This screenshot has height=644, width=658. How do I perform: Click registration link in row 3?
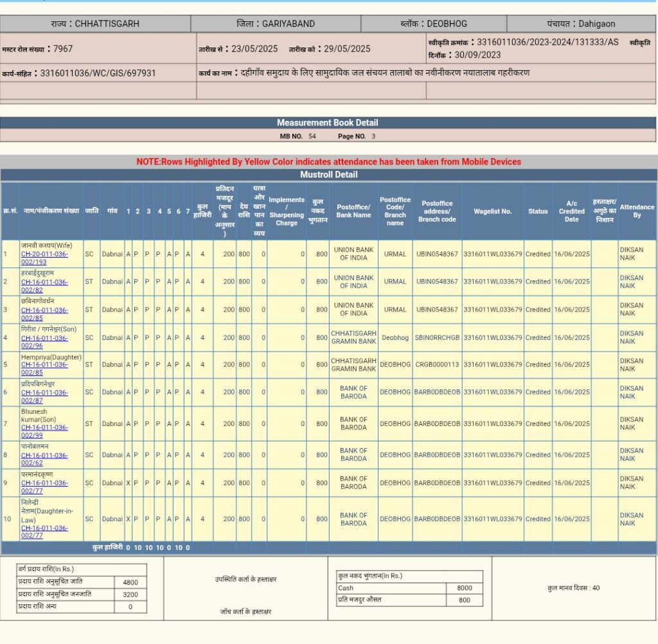click(x=44, y=314)
